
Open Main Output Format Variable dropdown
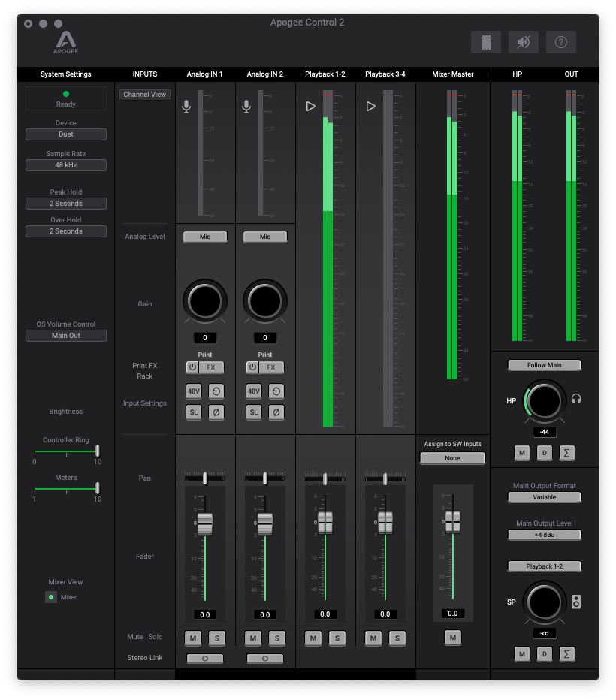545,497
